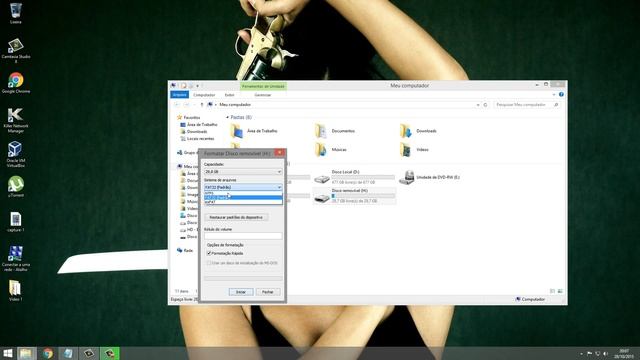
Task: Click the format progress bar in dialog
Action: (243, 278)
